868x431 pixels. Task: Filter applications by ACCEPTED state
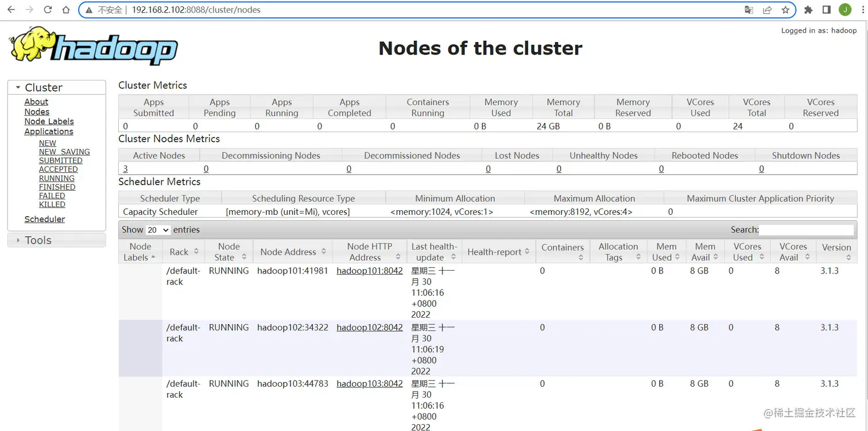59,169
